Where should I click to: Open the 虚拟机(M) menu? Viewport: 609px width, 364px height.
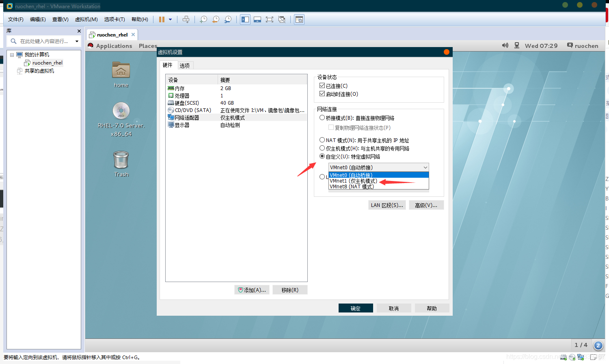point(86,19)
